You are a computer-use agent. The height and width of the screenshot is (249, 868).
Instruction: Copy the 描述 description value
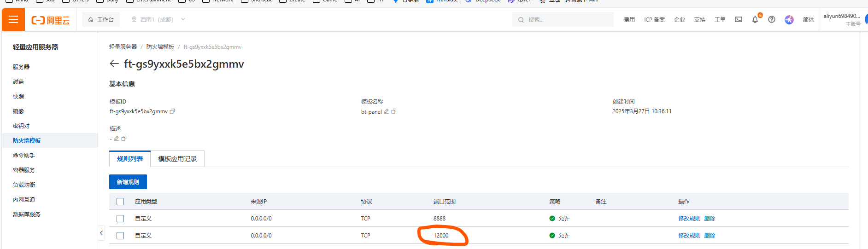coord(124,139)
